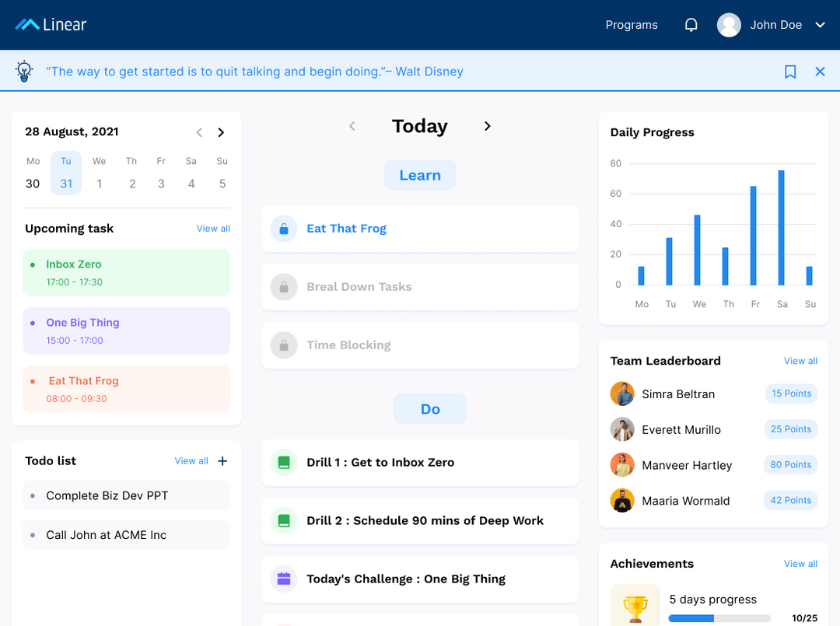
Task: Open the Programs menu
Action: [631, 24]
